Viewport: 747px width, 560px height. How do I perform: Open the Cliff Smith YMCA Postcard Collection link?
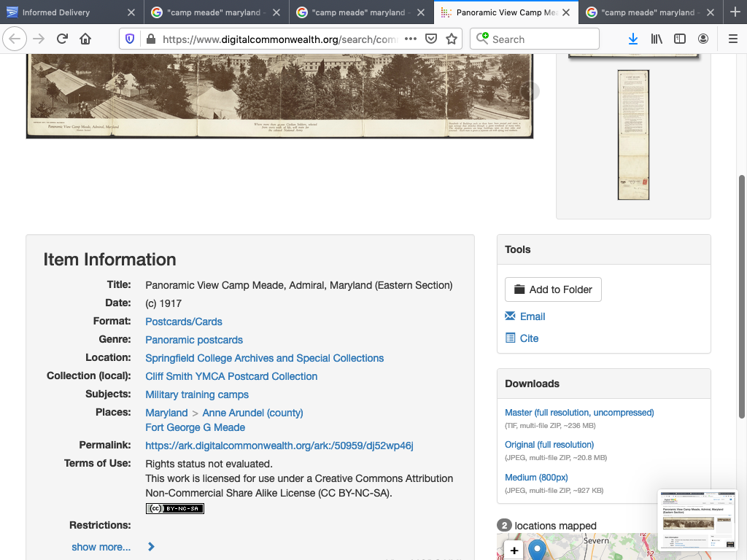coord(231,376)
